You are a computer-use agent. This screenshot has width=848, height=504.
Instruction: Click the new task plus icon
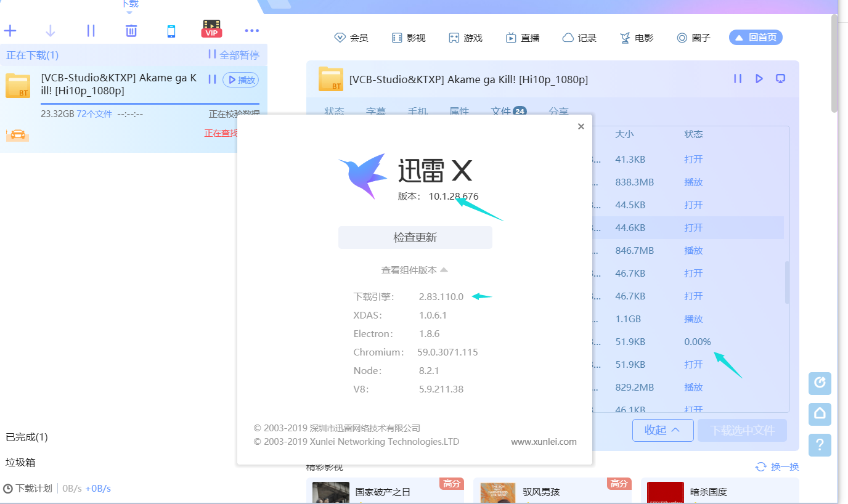click(9, 30)
